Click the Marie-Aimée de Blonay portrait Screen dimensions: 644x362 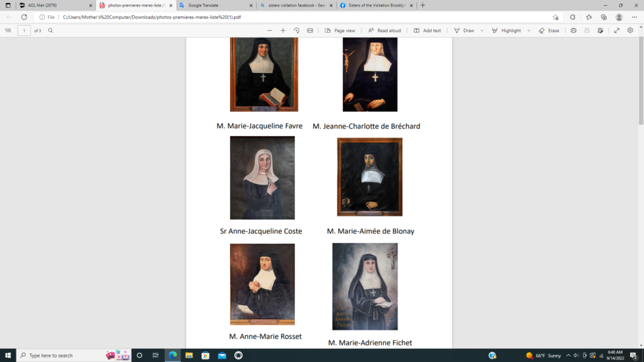click(x=369, y=177)
